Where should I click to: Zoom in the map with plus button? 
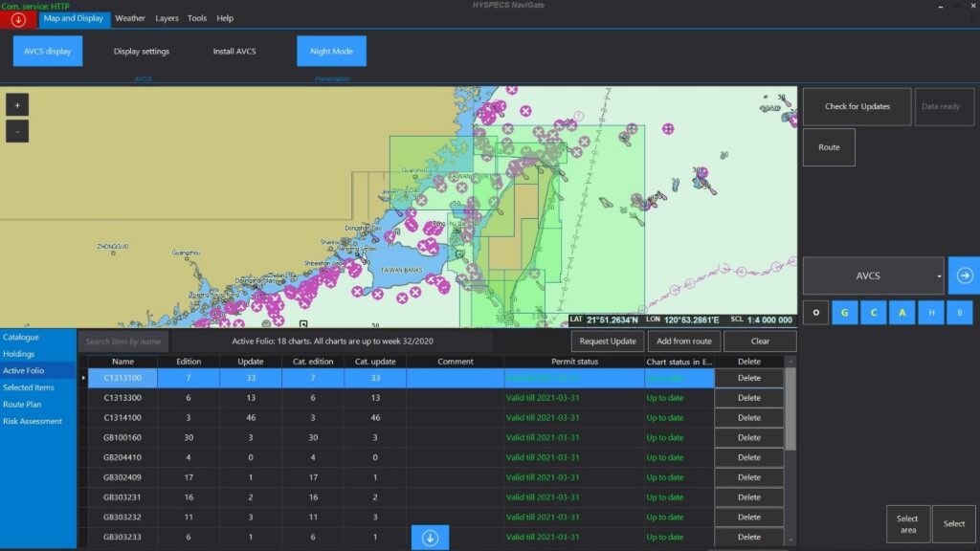point(17,105)
